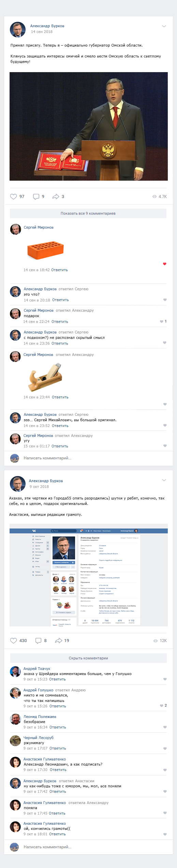Open the chevron menu on the 9 окт 2018 post
Image resolution: width=177 pixels, height=868 pixels.
click(x=164, y=480)
